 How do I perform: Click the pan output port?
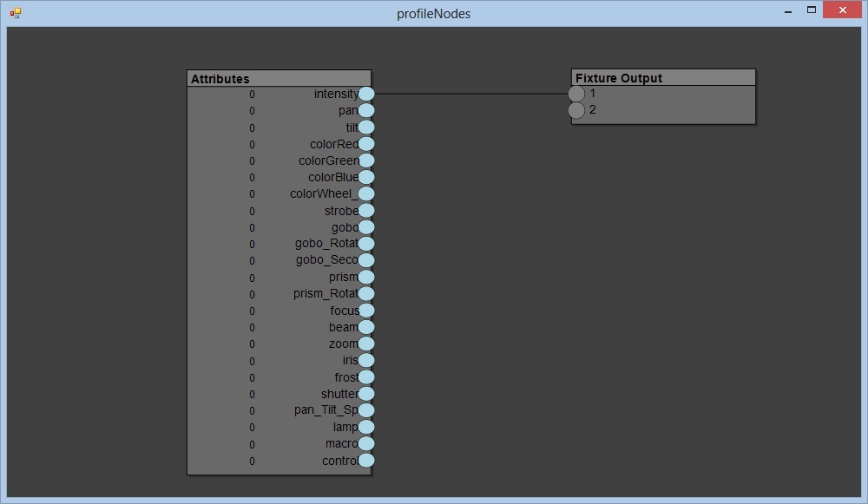click(366, 110)
